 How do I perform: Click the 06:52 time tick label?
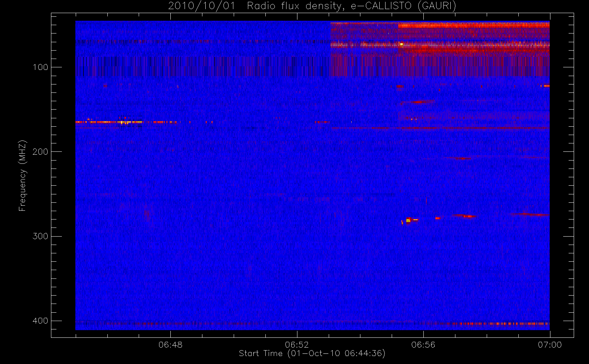(297, 345)
